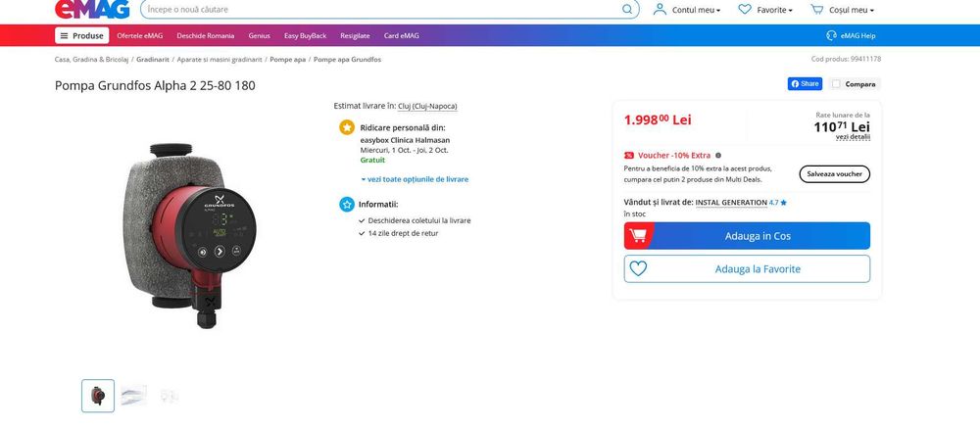Open Pompe apa breadcrumb link
Viewport: 980px width, 428px height.
click(287, 60)
